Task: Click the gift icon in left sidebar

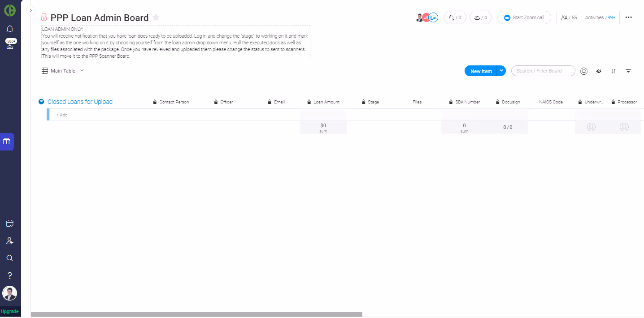Action: (6, 142)
